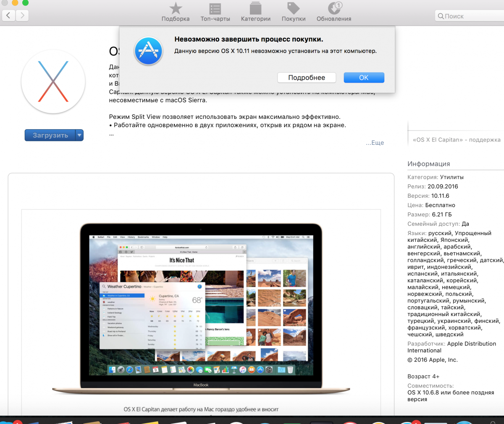Screen dimensions: 504x424
Task: Select caption OS X El Capitan делает работу
Action: pos(201,409)
